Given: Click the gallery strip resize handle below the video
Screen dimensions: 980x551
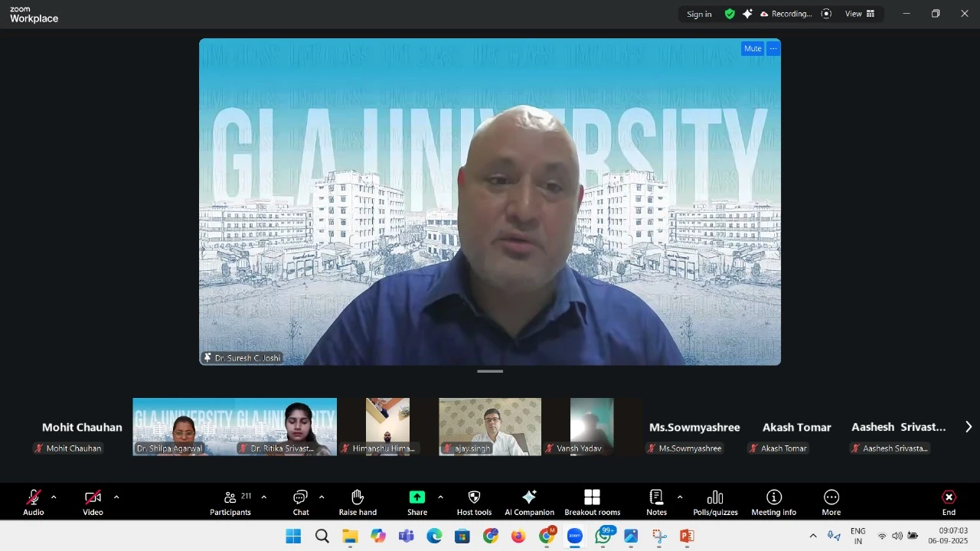Looking at the screenshot, I should tap(490, 371).
